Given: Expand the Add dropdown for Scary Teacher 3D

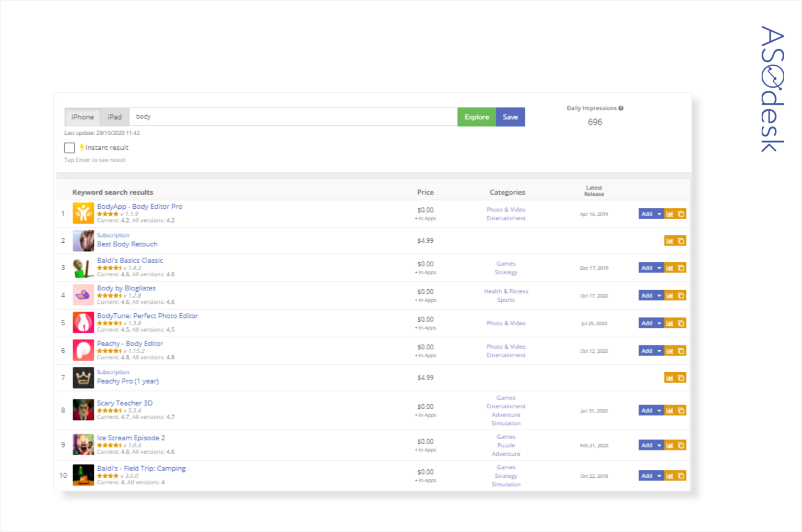Looking at the screenshot, I should [659, 410].
